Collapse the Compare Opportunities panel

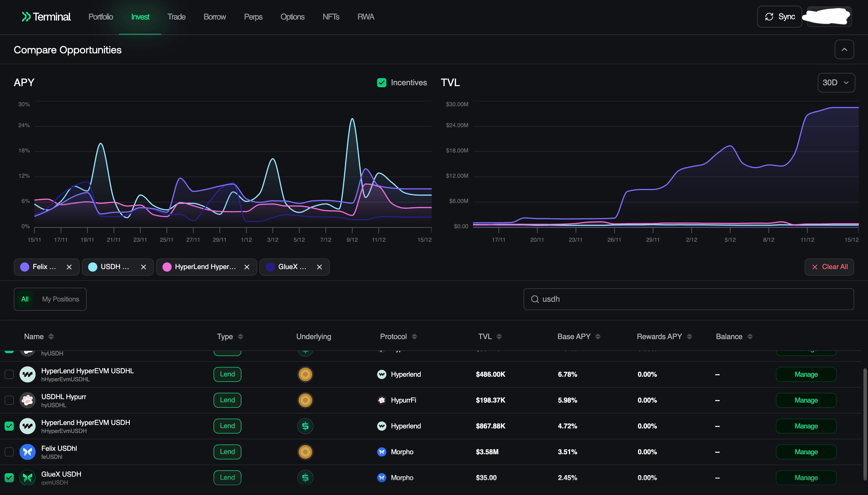coord(844,50)
